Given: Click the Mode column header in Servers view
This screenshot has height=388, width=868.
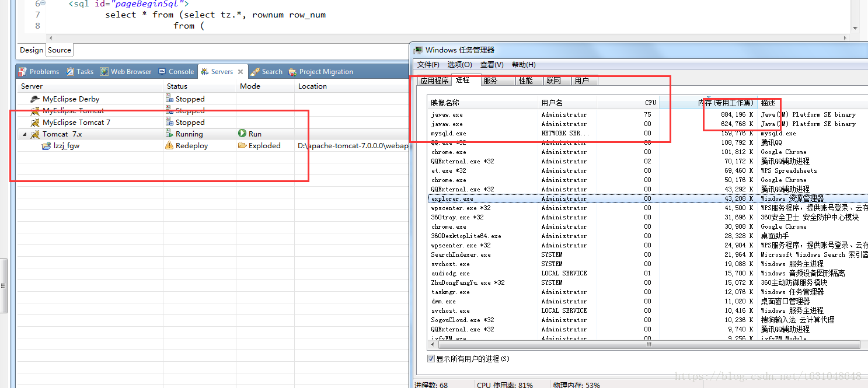Looking at the screenshot, I should tap(266, 86).
